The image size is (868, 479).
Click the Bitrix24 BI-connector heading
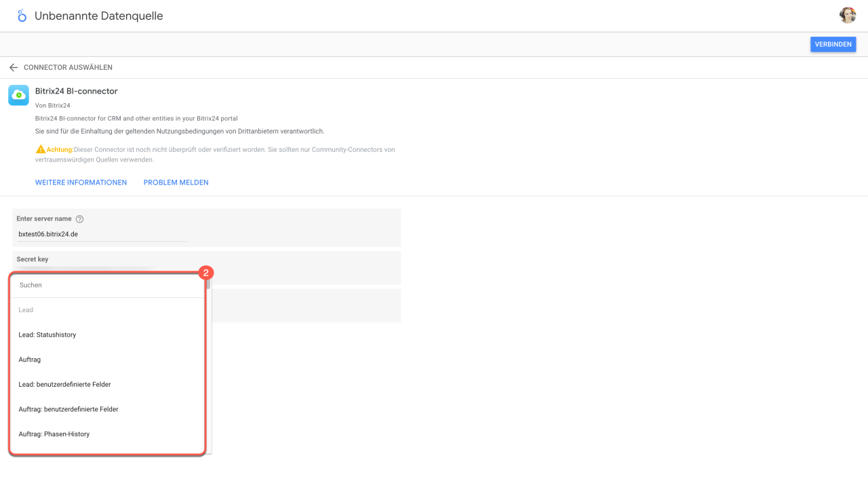coord(76,91)
